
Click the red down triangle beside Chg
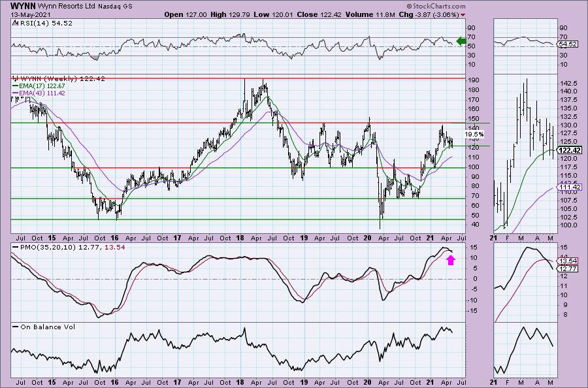[463, 15]
